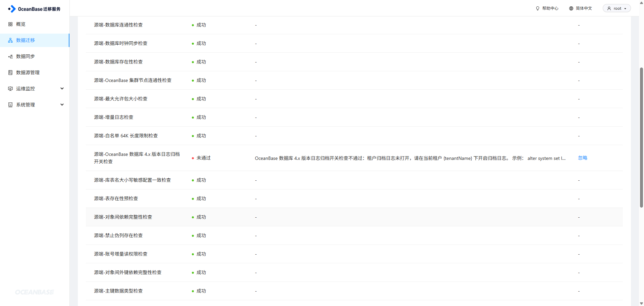Click 成功 status of 主键数据类型检查 row
644x306 pixels.
(201, 291)
